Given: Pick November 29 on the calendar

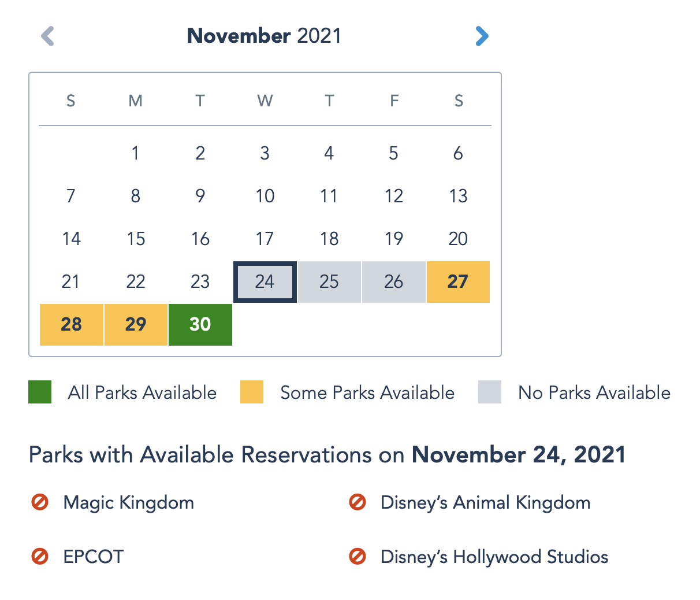Looking at the screenshot, I should click(136, 324).
